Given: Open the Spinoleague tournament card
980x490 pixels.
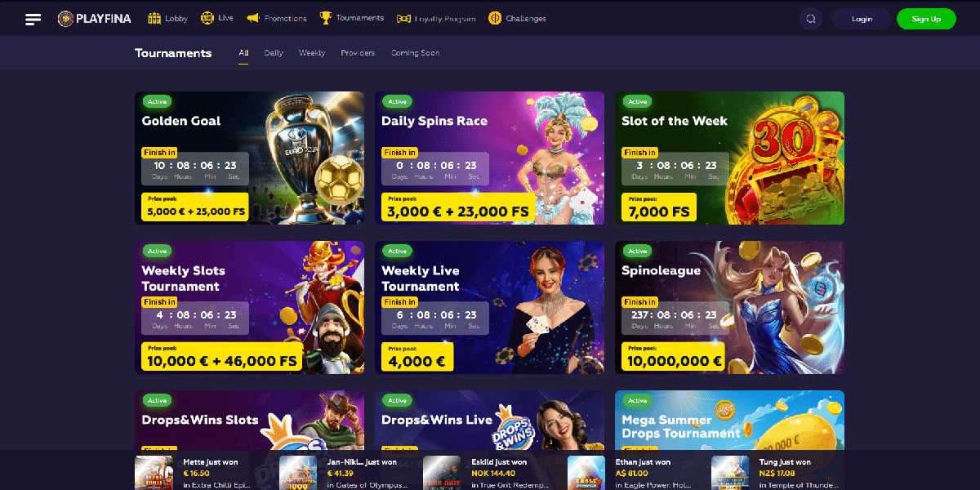Looking at the screenshot, I should coord(729,307).
